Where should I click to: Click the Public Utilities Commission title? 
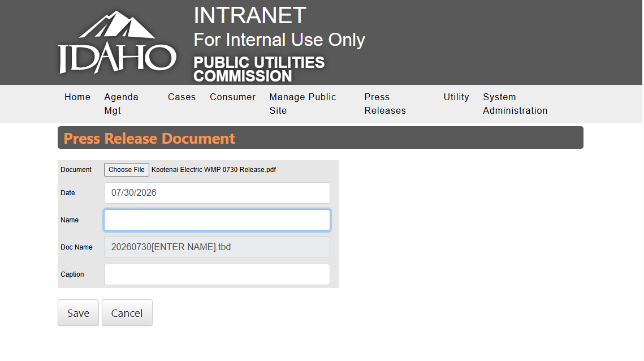(259, 69)
